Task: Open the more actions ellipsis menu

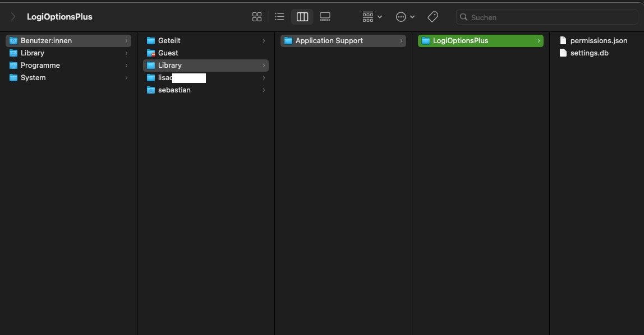Action: point(405,17)
